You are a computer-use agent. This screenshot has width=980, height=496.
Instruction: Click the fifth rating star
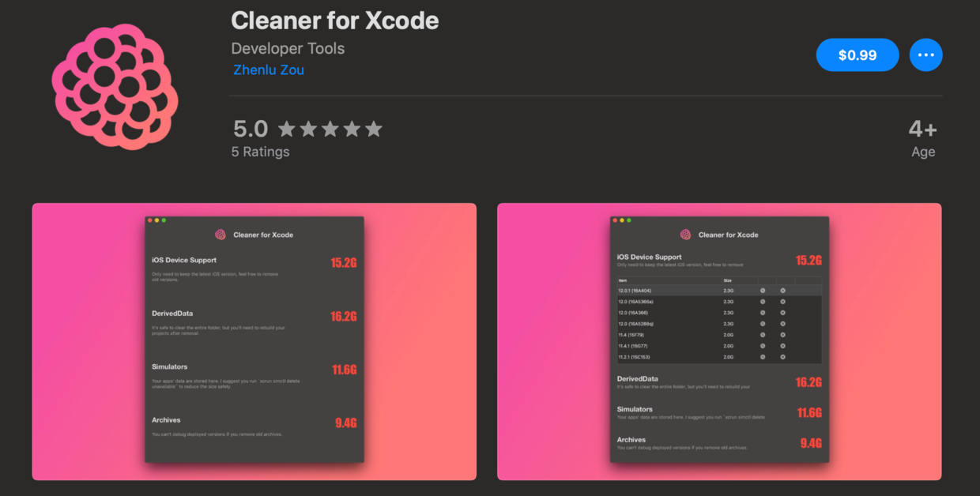374,129
